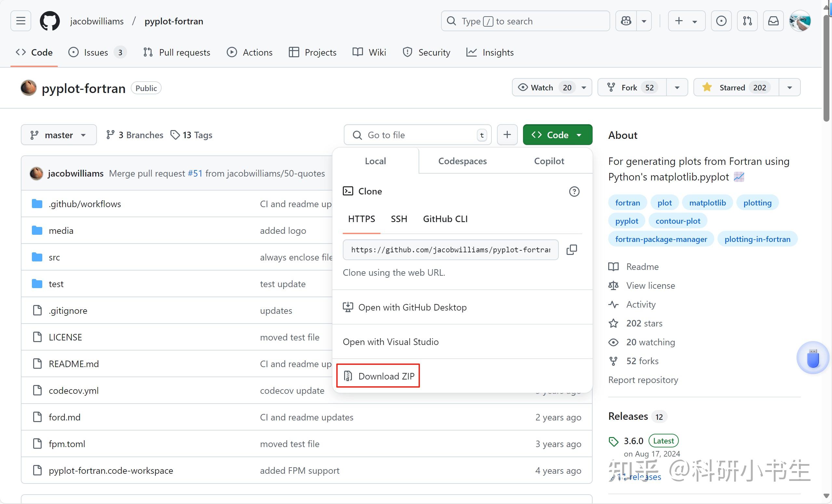This screenshot has height=504, width=832.
Task: Open the Fork options dropdown arrow
Action: click(x=677, y=87)
